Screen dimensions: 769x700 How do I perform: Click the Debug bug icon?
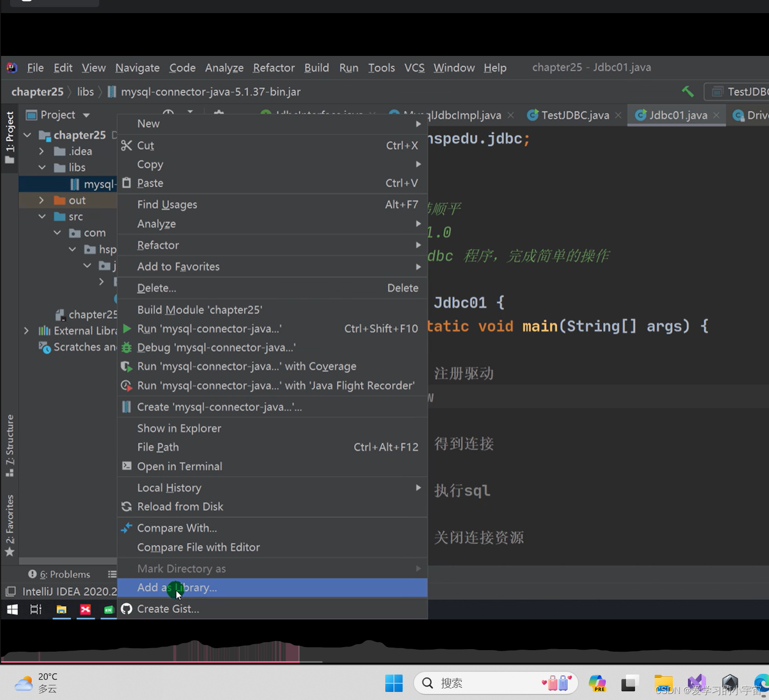click(126, 347)
